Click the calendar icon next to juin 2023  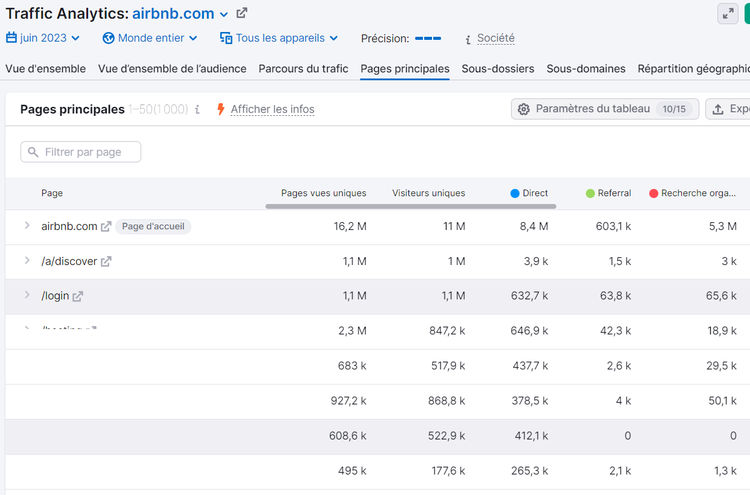point(11,37)
